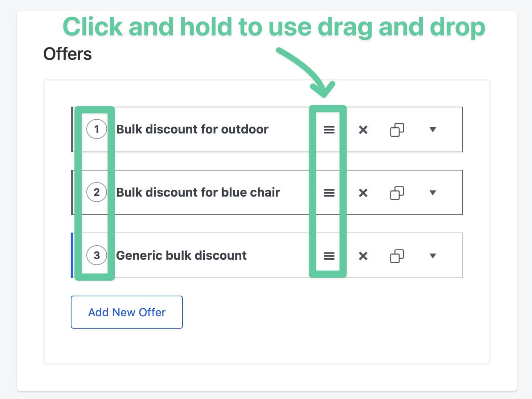
Task: Click the Offers section heading
Action: point(67,54)
